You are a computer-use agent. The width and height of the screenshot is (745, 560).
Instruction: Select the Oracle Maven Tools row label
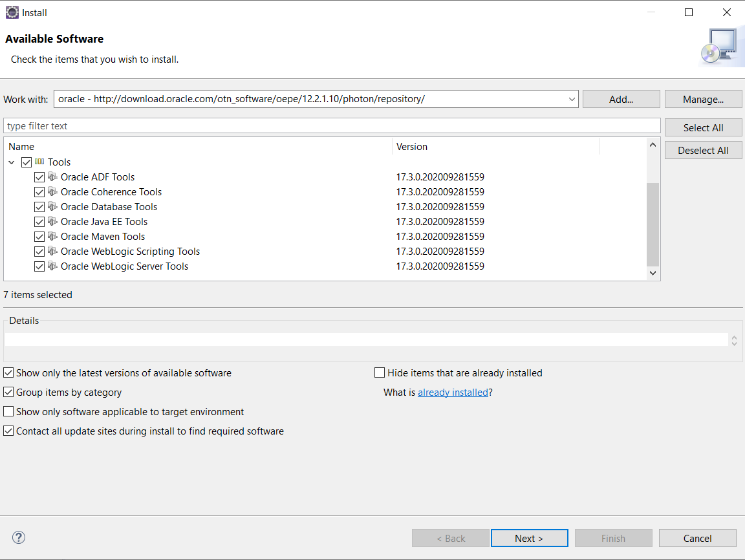coord(103,237)
